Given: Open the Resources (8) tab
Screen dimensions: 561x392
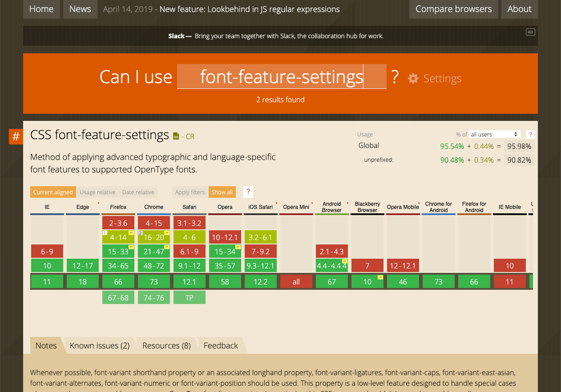Looking at the screenshot, I should click(x=166, y=345).
